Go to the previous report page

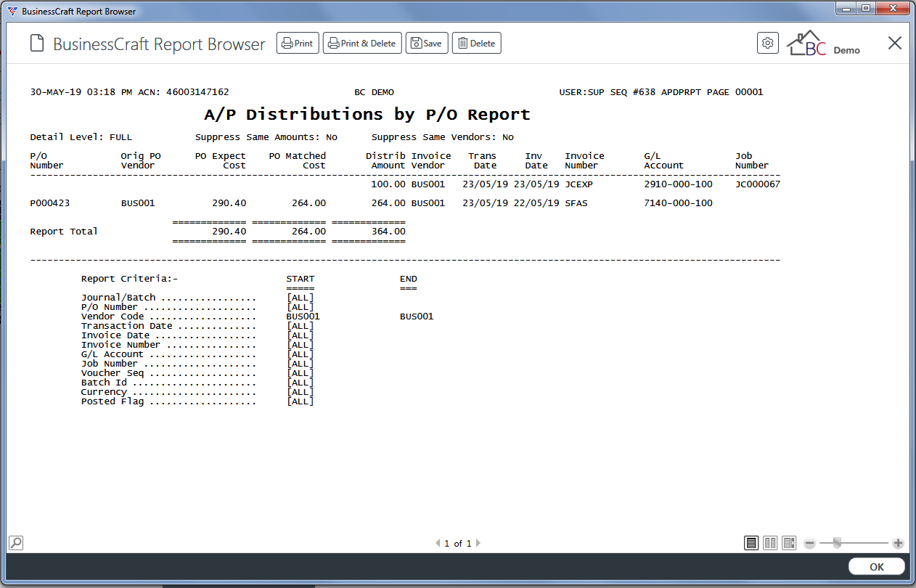coord(438,543)
